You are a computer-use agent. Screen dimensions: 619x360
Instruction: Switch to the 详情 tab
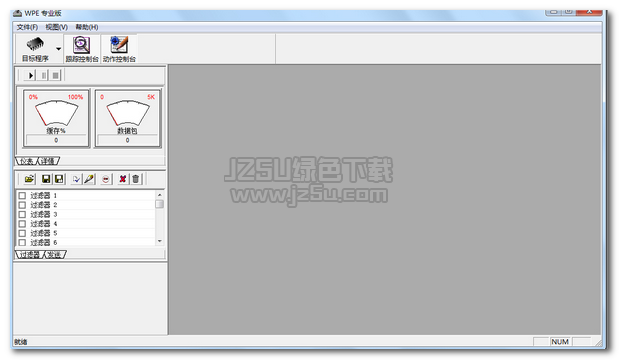(x=48, y=161)
